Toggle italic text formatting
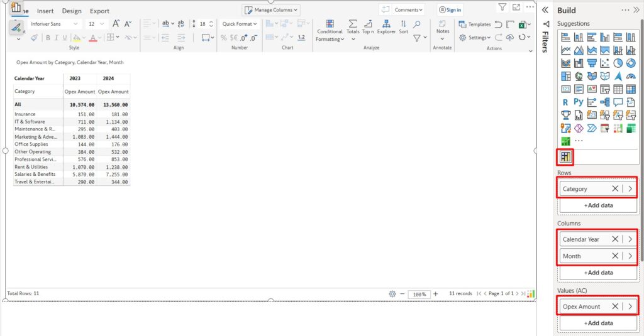Image resolution: width=644 pixels, height=336 pixels. point(56,38)
